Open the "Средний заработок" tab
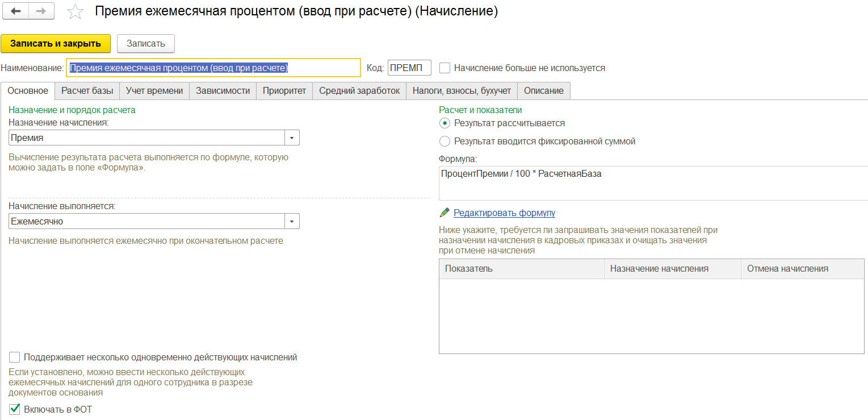This screenshot has height=420, width=868. click(x=359, y=90)
